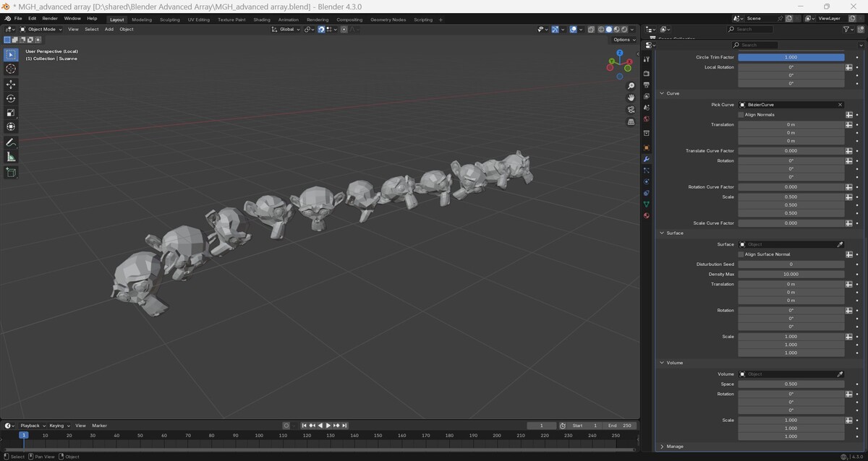Select the Rotate tool

tap(11, 99)
